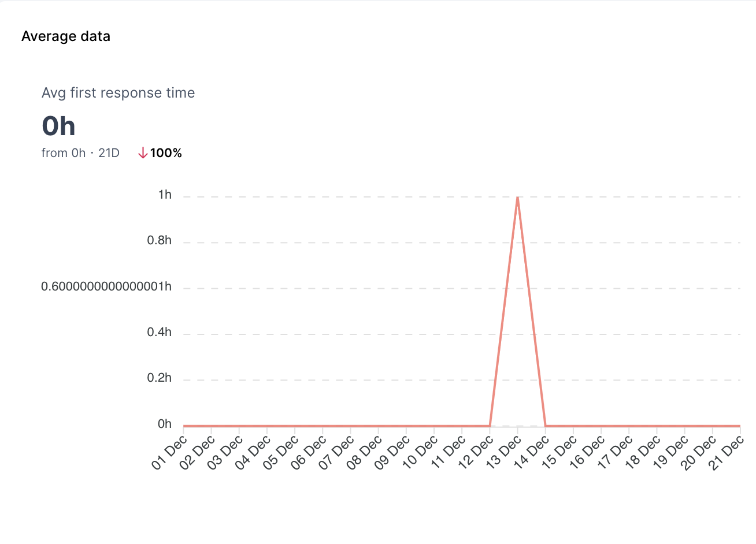Click the 05 Dec x-axis date label
This screenshot has width=756, height=544.
tap(281, 452)
